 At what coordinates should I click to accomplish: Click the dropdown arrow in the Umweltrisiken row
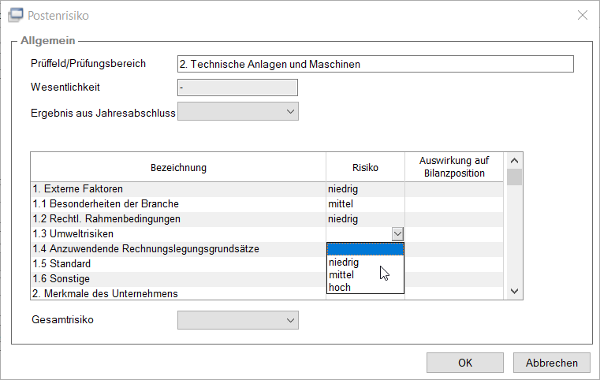398,233
